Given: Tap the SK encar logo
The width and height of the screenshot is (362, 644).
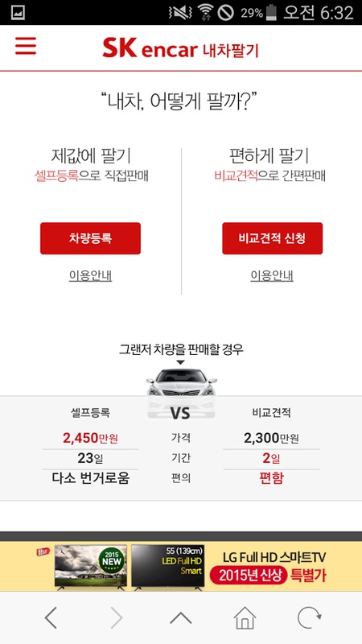Looking at the screenshot, I should tap(150, 48).
